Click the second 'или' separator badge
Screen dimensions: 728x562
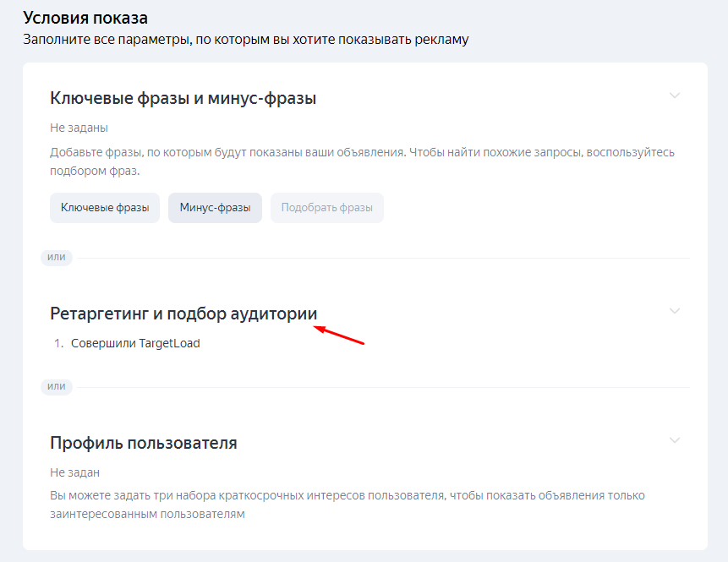tap(57, 386)
